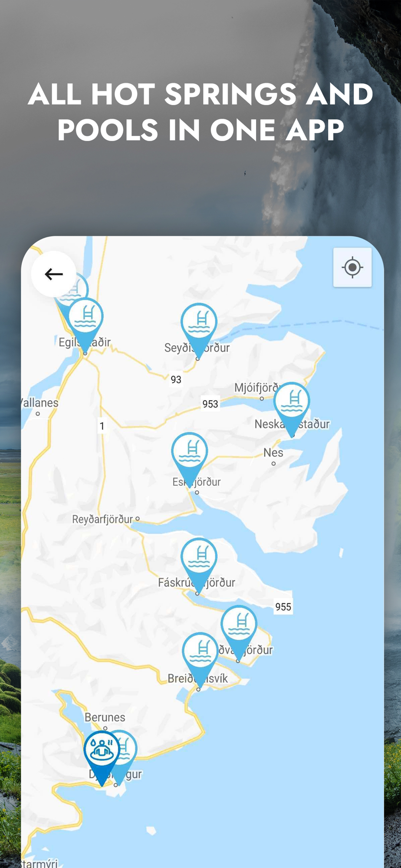
Task: Click the Berunes place label
Action: coord(105,717)
